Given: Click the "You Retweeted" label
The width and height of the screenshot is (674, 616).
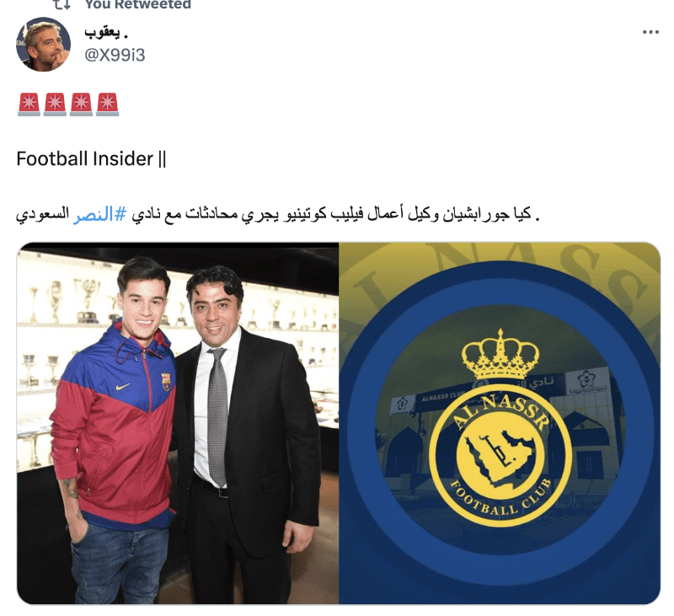Looking at the screenshot, I should pos(138,5).
